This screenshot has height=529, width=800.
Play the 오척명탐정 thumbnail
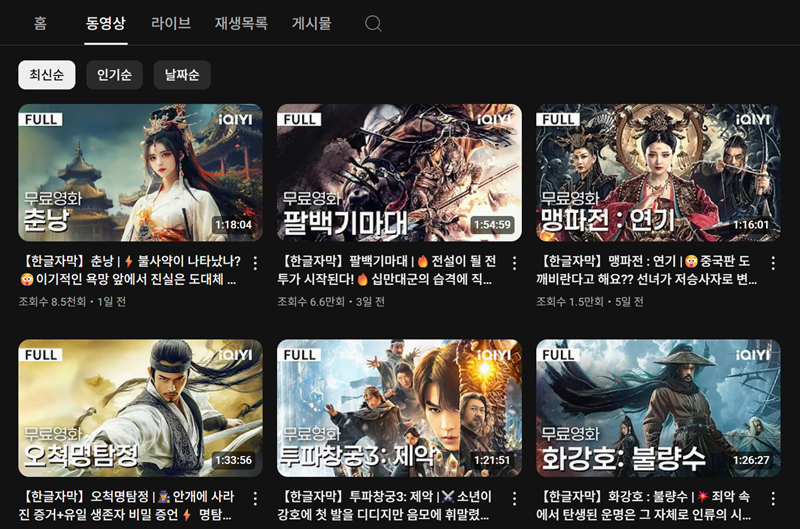[x=140, y=408]
